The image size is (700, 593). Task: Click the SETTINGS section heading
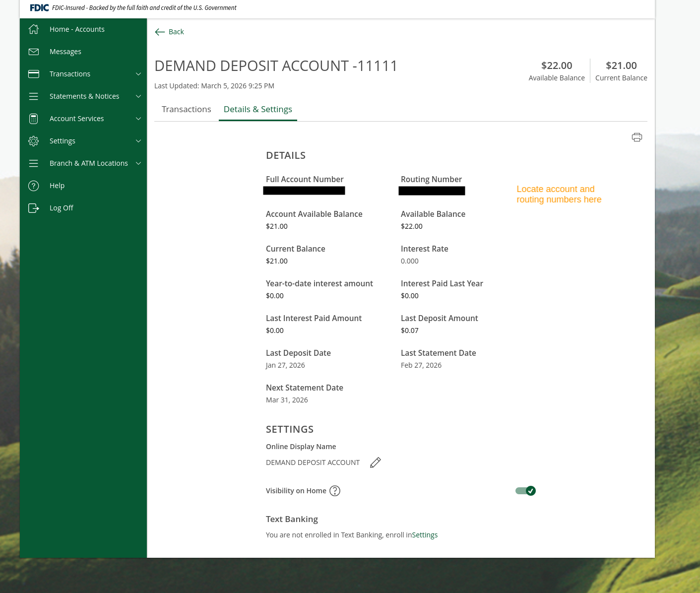click(x=290, y=429)
